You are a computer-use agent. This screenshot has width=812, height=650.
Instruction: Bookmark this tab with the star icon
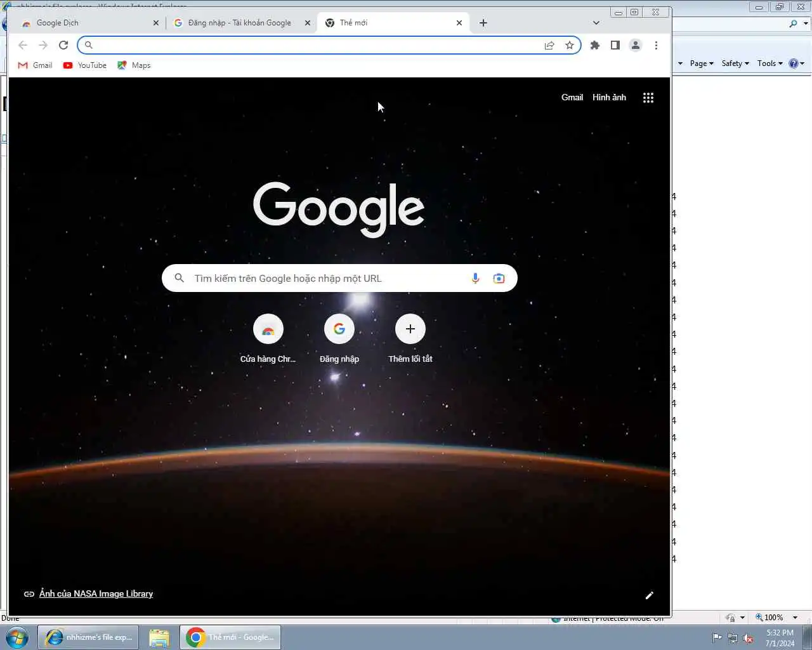[x=570, y=45]
